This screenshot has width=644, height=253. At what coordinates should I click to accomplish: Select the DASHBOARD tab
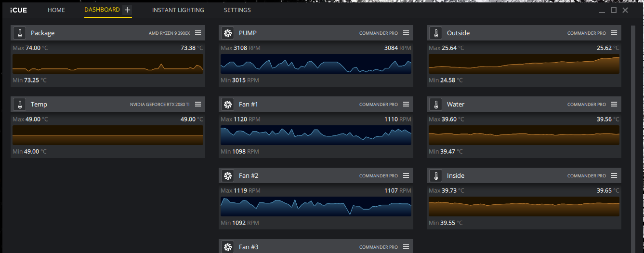tap(102, 10)
